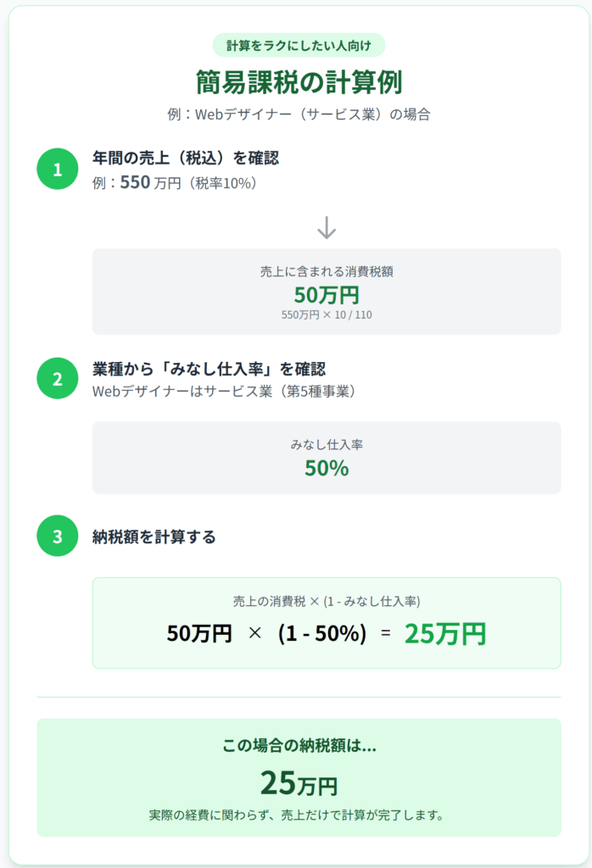The image size is (592, 868).
Task: Click the green step 2 circle
Action: [x=58, y=379]
